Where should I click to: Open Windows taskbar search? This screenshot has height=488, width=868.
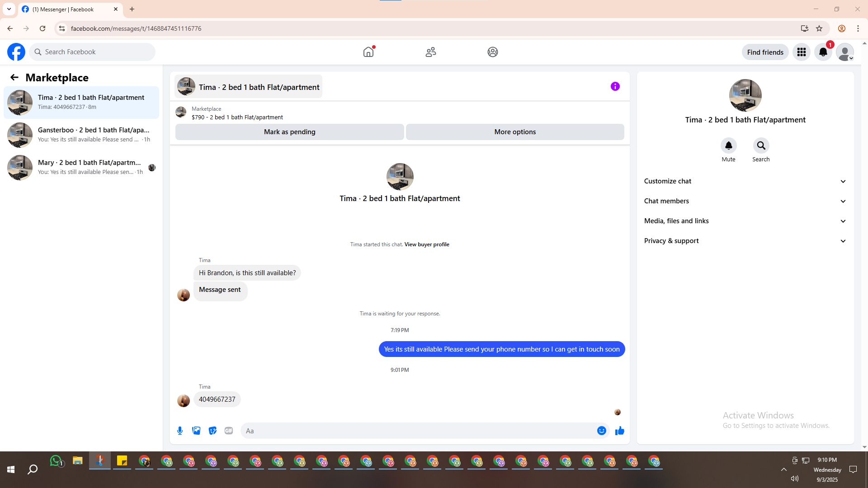[33, 470]
